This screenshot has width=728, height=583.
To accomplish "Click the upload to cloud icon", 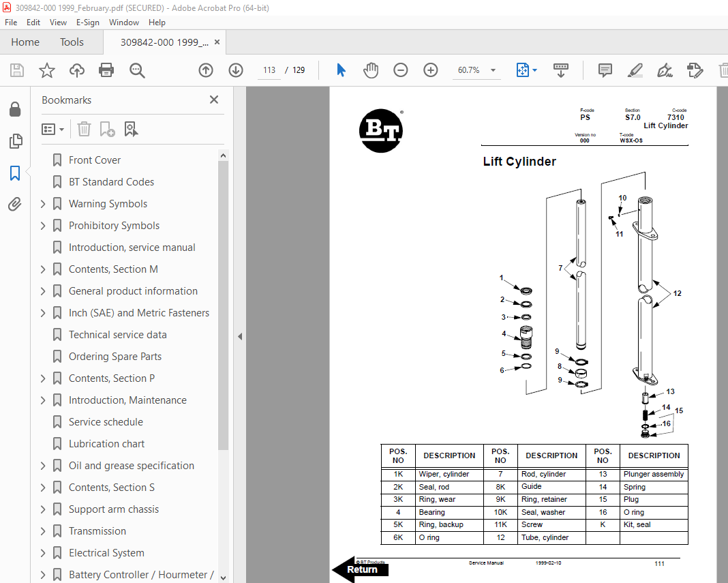I will [77, 70].
